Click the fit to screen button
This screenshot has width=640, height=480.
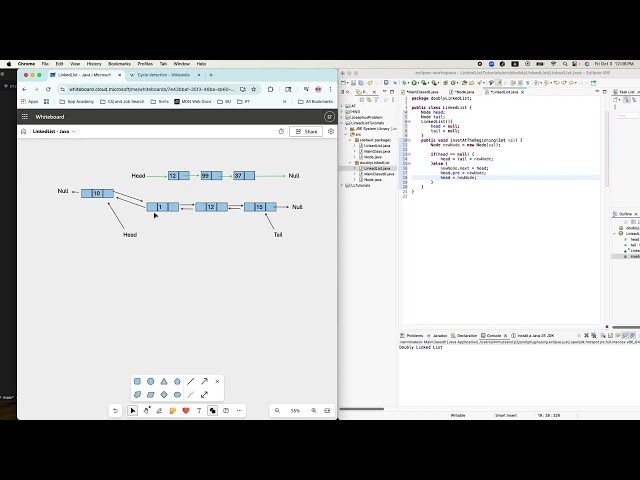(327, 411)
